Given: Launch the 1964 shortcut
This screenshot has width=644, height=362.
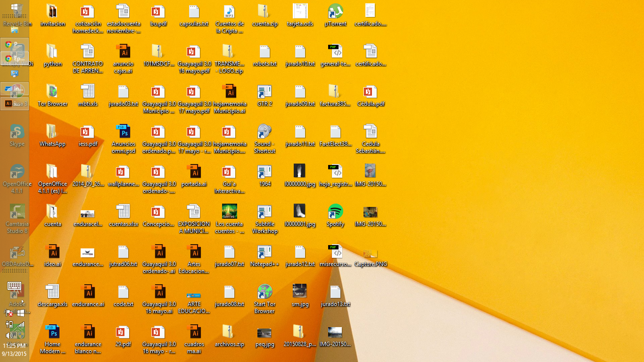Looking at the screenshot, I should point(264,175).
